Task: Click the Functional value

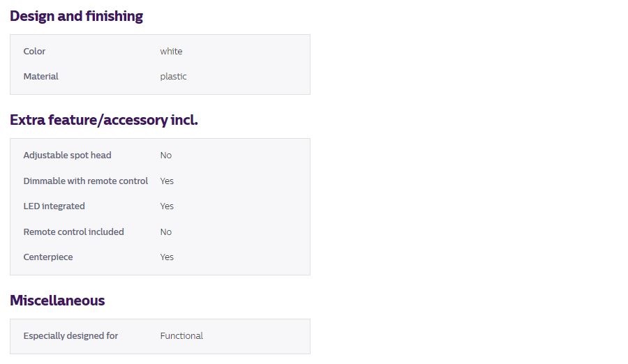Action: coord(181,336)
